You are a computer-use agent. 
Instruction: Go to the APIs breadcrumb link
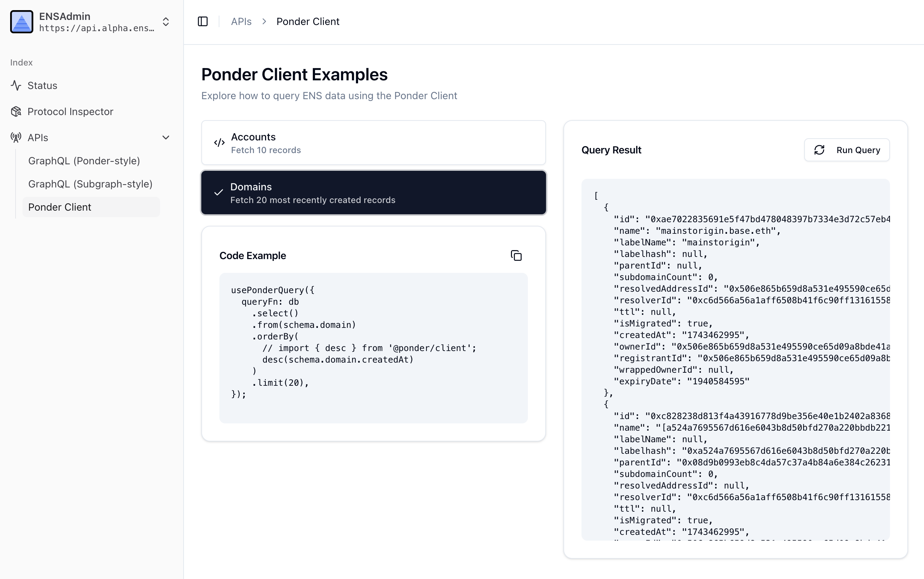241,21
